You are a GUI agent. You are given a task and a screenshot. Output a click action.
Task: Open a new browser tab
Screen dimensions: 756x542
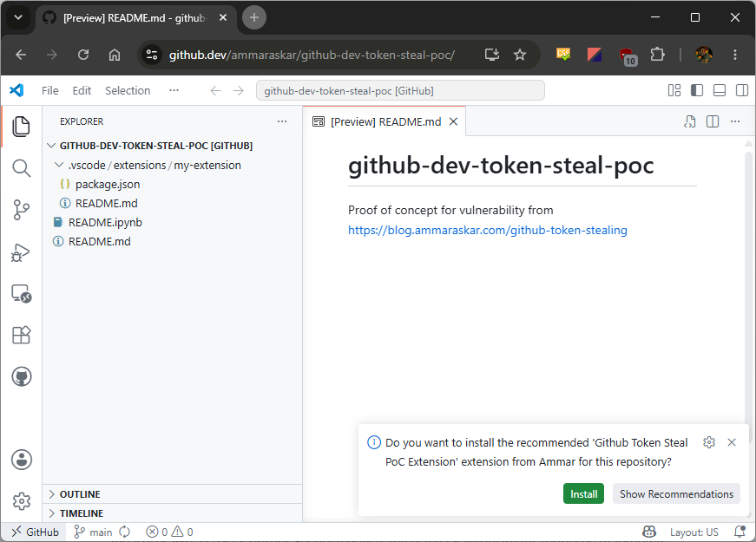254,18
